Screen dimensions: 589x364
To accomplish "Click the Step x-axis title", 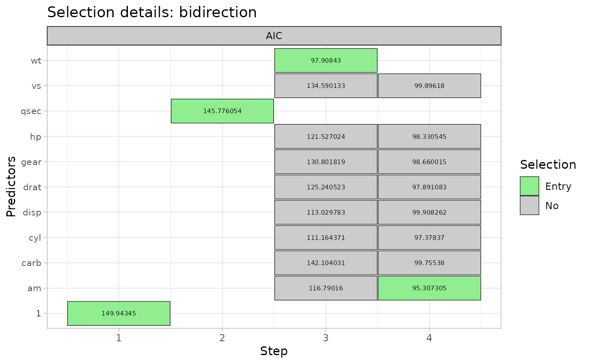I will [x=274, y=351].
